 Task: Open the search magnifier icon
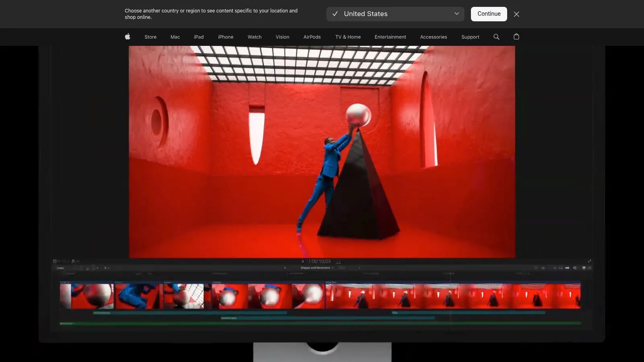[496, 37]
